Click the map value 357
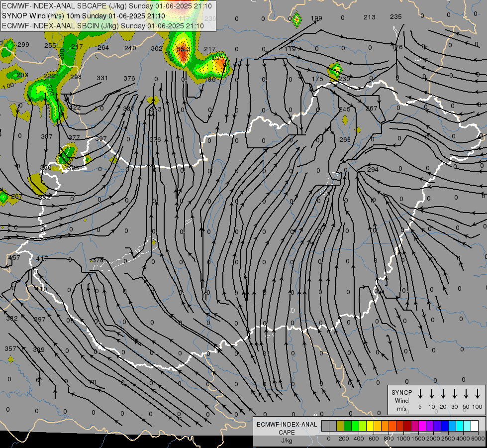The image size is (487, 448). click(10, 349)
